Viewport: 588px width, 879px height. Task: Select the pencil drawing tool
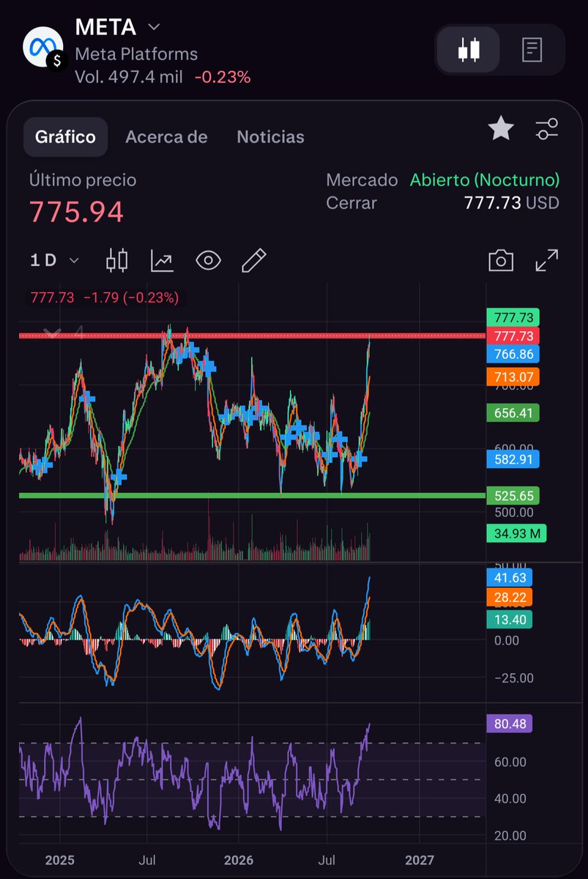(x=254, y=260)
